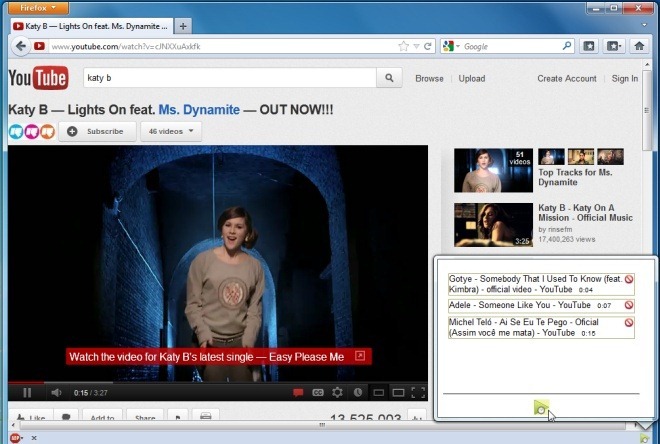Click the Like button below the video

click(x=31, y=415)
